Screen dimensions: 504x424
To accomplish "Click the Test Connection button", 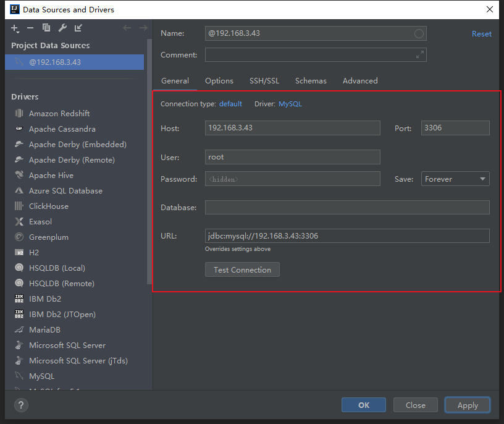I will tap(242, 269).
